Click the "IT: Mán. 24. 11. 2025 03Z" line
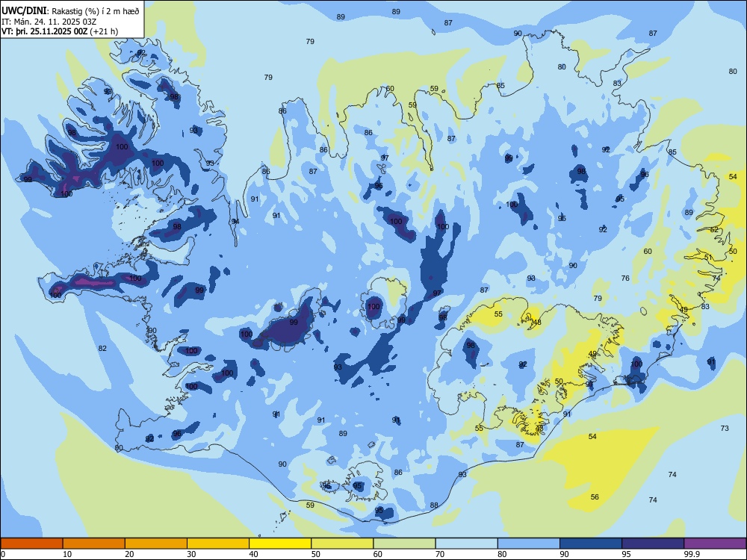 (49, 22)
